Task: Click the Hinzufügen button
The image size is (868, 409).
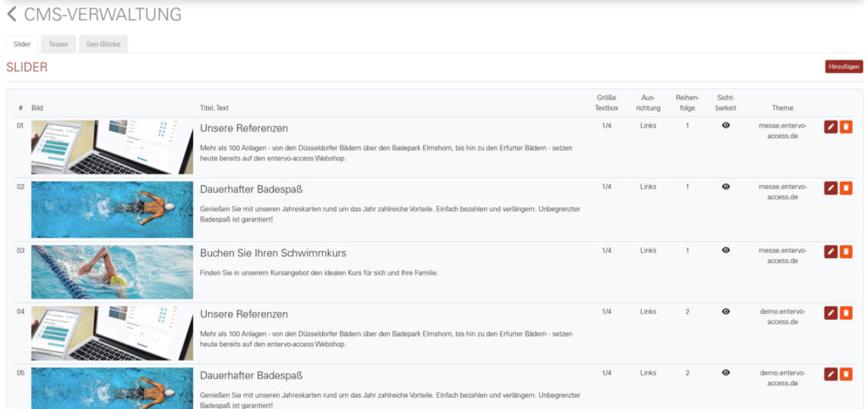Action: coord(843,66)
